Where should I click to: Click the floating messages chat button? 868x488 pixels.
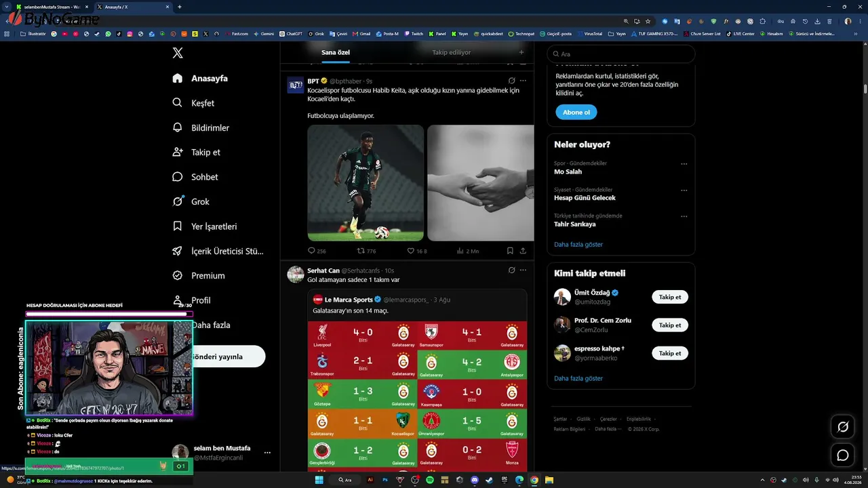pos(843,455)
